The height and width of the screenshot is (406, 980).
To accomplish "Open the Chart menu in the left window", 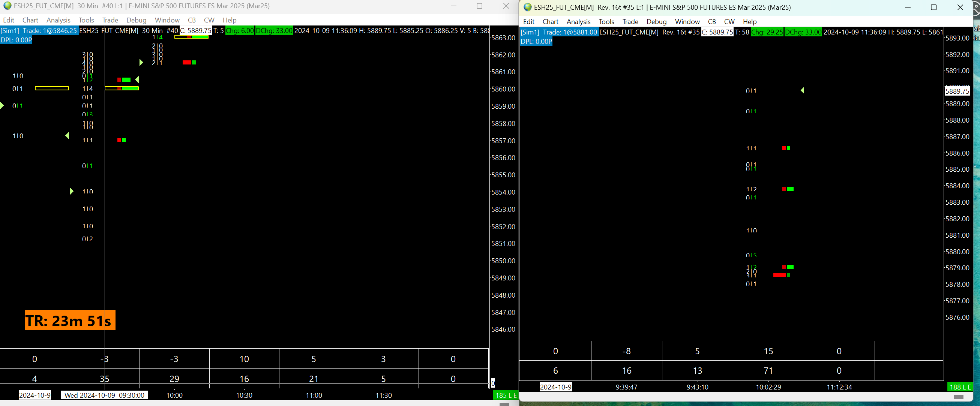I will pyautogui.click(x=30, y=20).
